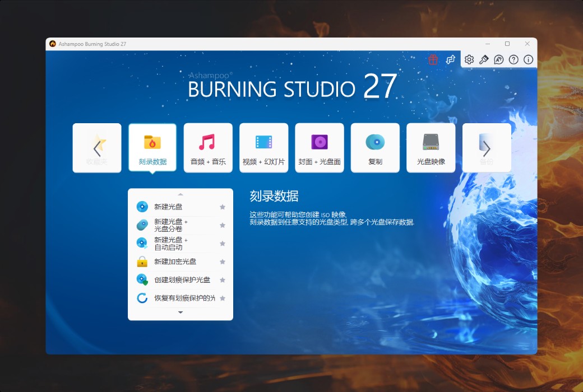Toggle the favorite star next to 新建光盘
Image resolution: width=583 pixels, height=392 pixels.
[x=222, y=206]
